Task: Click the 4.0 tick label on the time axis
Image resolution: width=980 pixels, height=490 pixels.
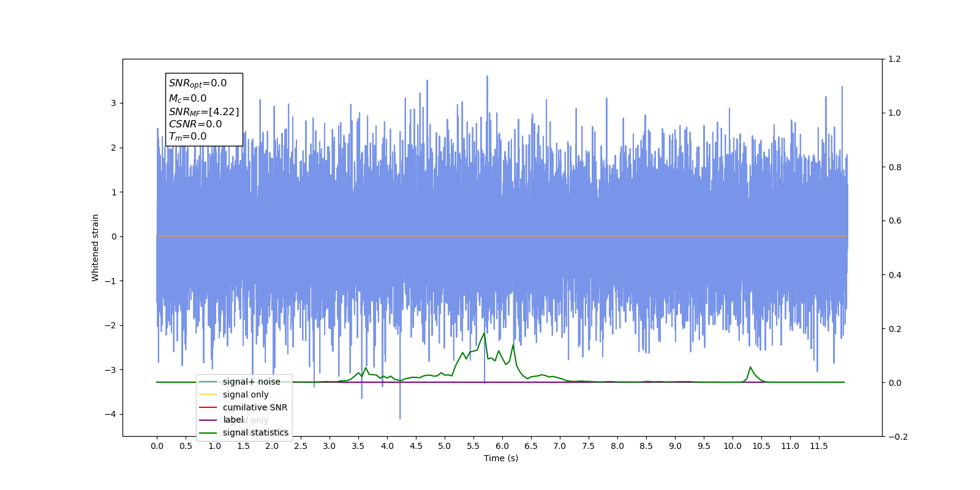Action: pos(387,446)
